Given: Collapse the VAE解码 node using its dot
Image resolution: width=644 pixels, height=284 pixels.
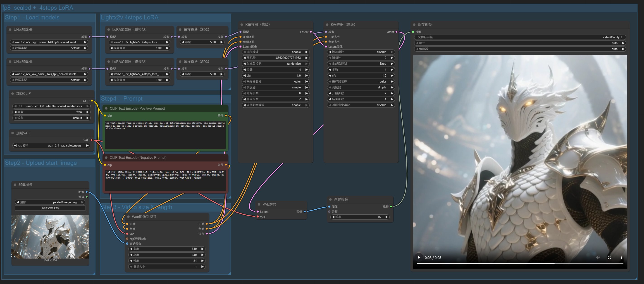Looking at the screenshot, I should point(259,204).
